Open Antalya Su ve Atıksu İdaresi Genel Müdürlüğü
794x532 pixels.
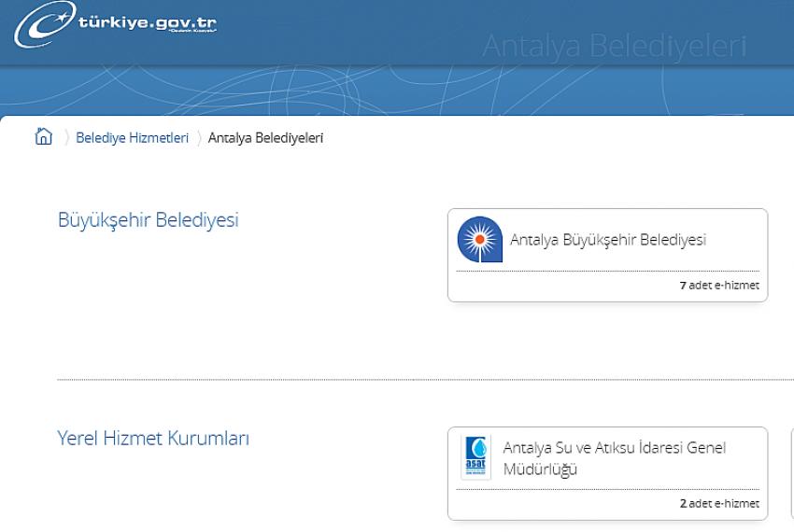[x=615, y=458]
